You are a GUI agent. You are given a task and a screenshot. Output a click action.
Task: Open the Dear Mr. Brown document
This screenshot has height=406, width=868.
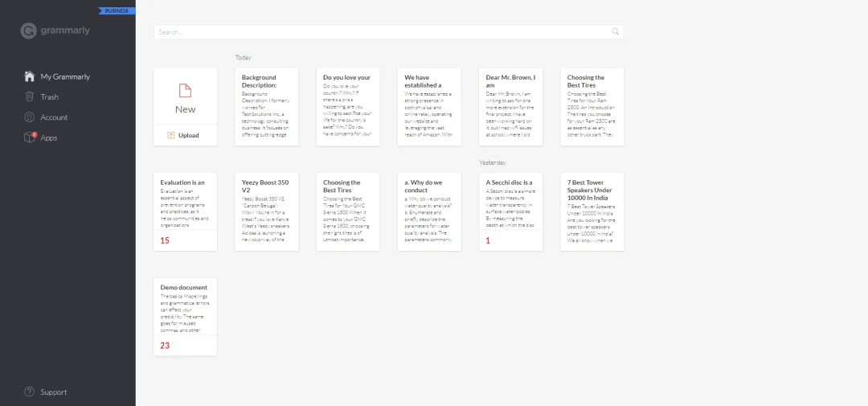[511, 107]
